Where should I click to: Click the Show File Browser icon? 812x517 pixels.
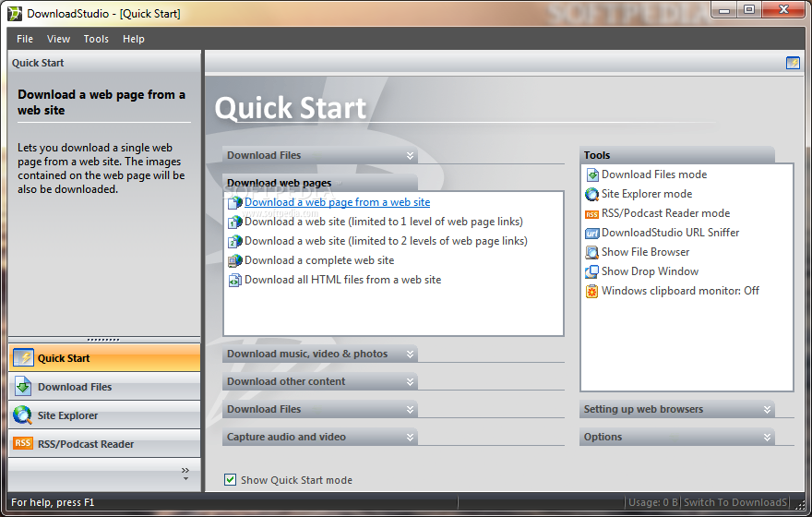(591, 252)
